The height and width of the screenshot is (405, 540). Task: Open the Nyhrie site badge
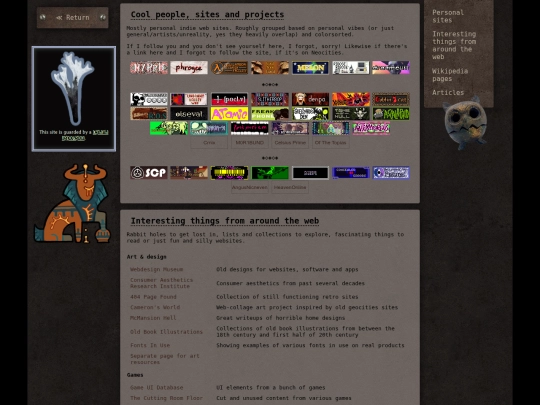tap(149, 68)
